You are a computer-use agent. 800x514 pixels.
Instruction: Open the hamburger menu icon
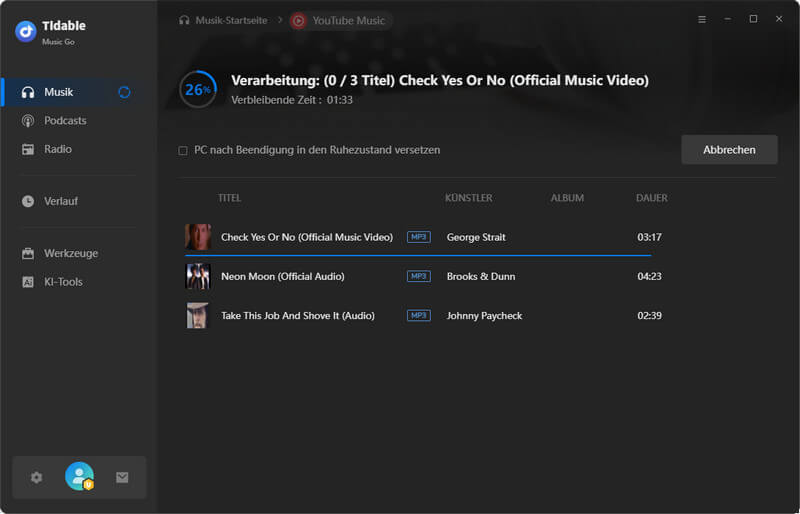pos(702,19)
